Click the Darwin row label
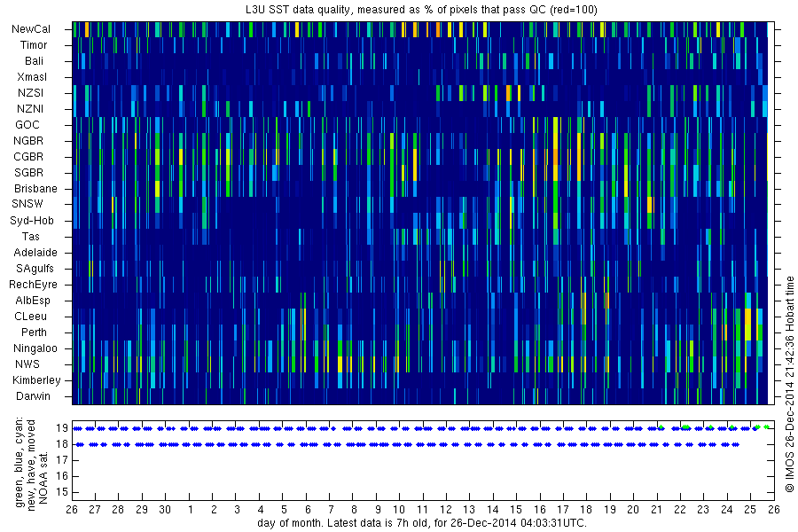Viewport: 798px width, 532px height. click(x=33, y=396)
